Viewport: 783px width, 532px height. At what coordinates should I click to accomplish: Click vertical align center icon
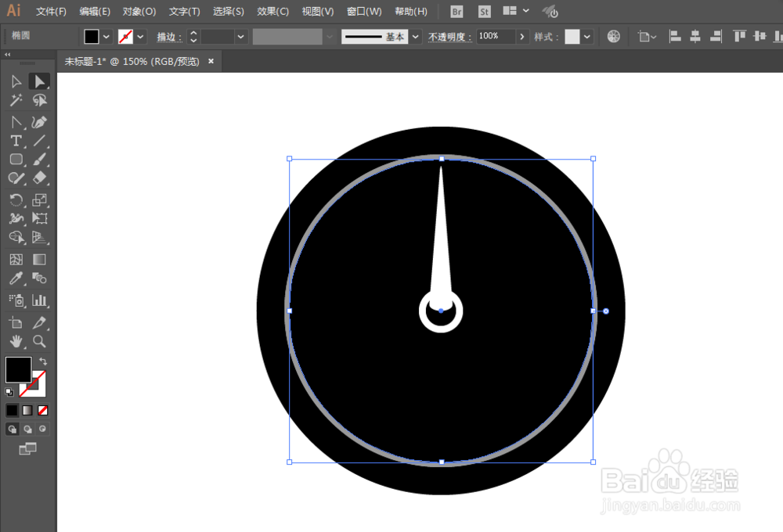point(760,37)
